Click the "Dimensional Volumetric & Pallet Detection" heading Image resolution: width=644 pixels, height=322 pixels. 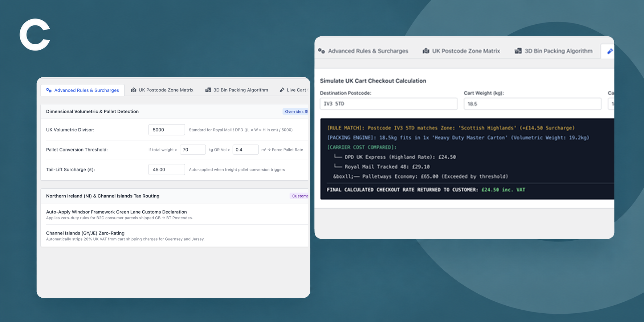[92, 111]
